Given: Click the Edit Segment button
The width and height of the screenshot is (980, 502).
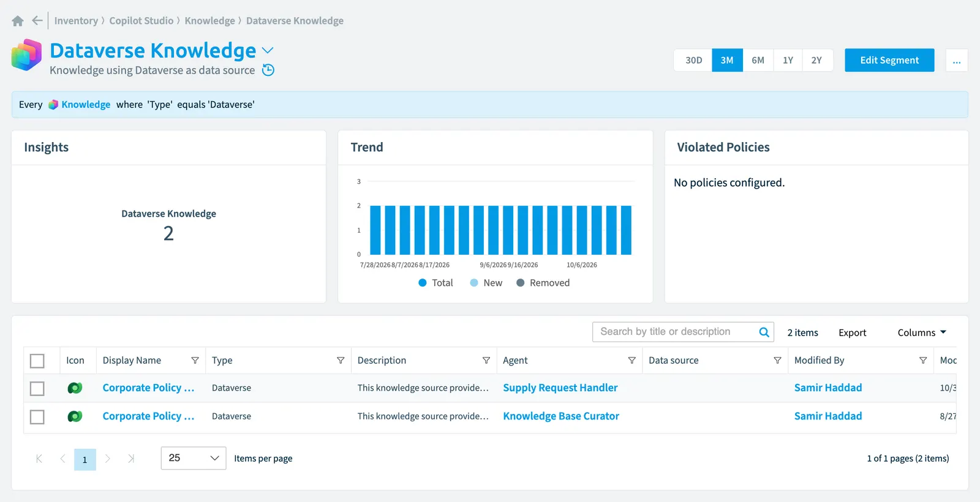Looking at the screenshot, I should coord(889,60).
